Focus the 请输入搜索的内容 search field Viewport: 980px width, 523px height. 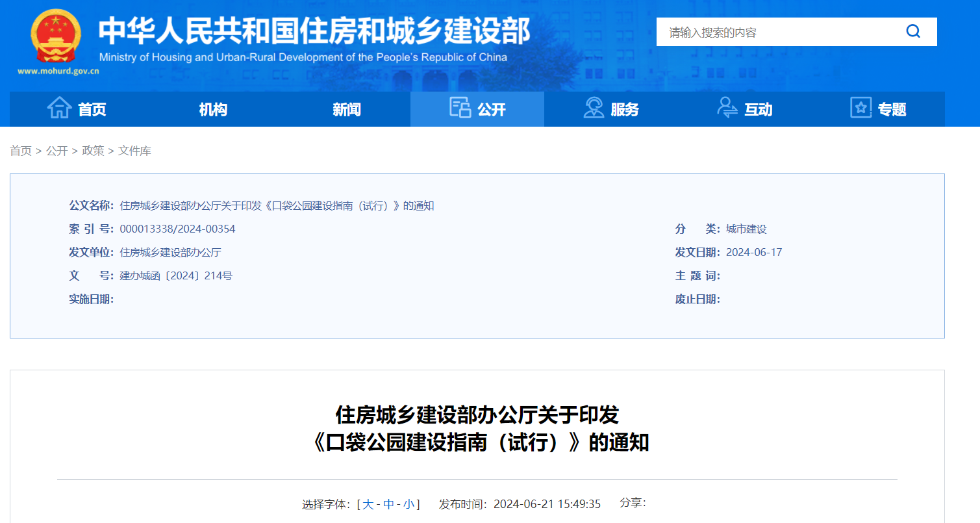779,32
